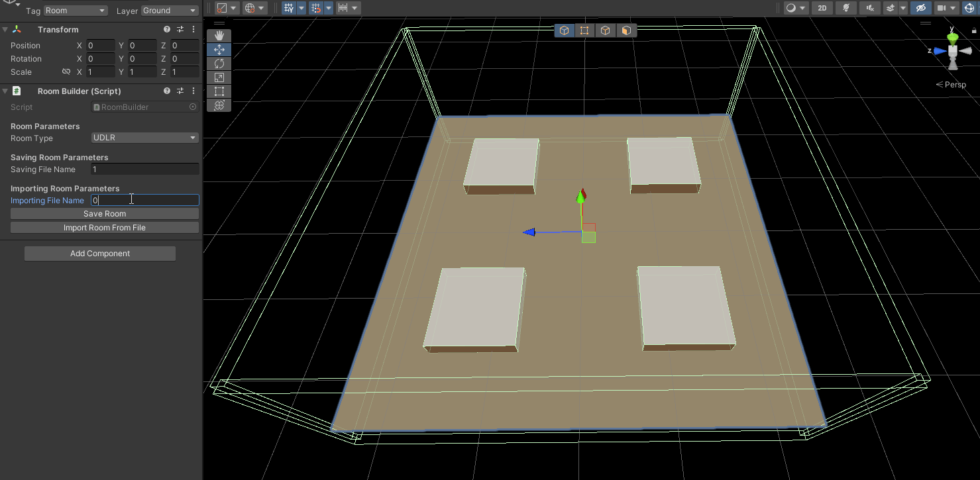Screen dimensions: 980x480
Task: Toggle grid visibility button
Action: tap(290, 8)
